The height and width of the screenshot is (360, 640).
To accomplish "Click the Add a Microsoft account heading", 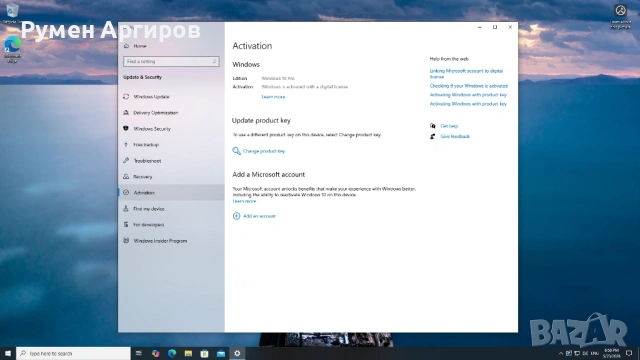I will (x=269, y=174).
